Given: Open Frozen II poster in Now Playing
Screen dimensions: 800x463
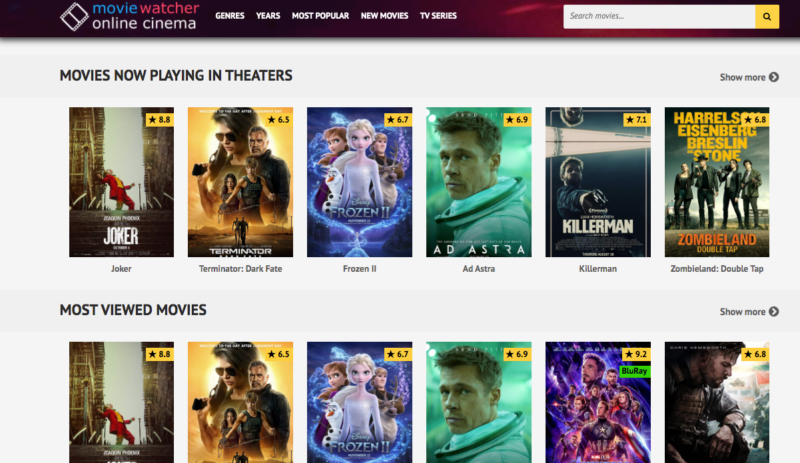Looking at the screenshot, I should (x=360, y=182).
